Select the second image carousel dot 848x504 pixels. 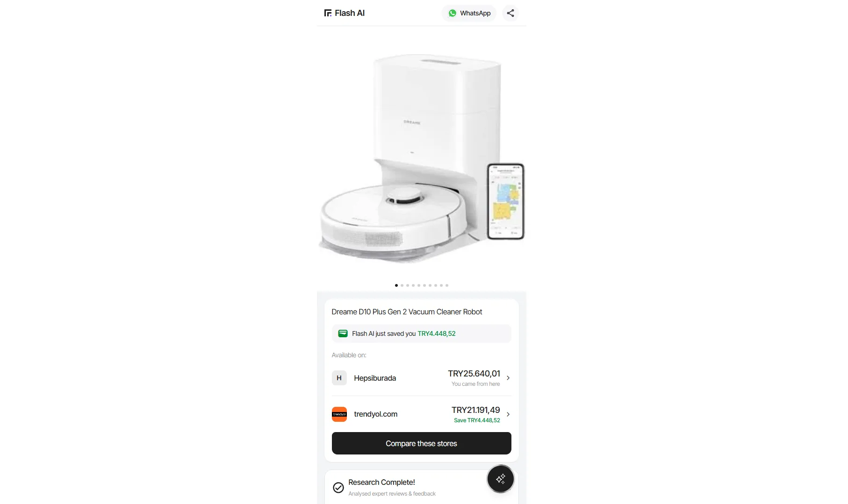click(402, 285)
